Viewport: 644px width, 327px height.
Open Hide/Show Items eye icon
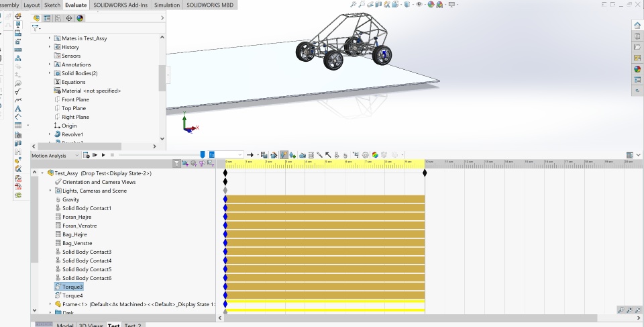(x=419, y=5)
